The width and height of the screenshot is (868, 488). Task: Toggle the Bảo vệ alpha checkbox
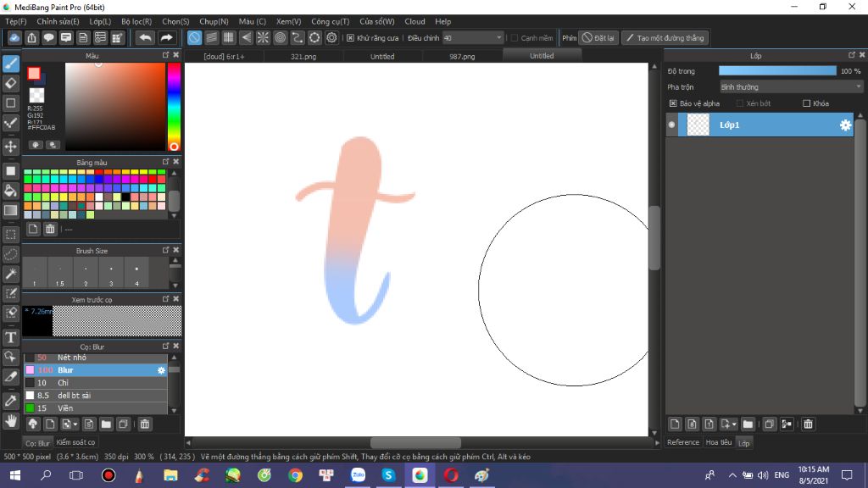(671, 103)
